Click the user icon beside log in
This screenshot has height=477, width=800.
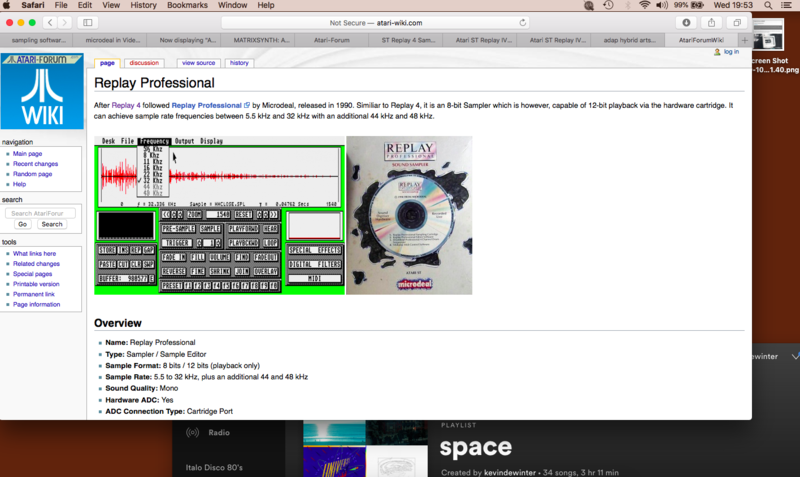pyautogui.click(x=717, y=52)
